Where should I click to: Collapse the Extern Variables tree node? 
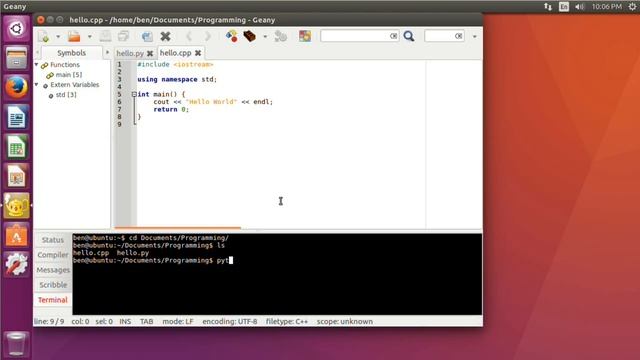[x=37, y=84]
